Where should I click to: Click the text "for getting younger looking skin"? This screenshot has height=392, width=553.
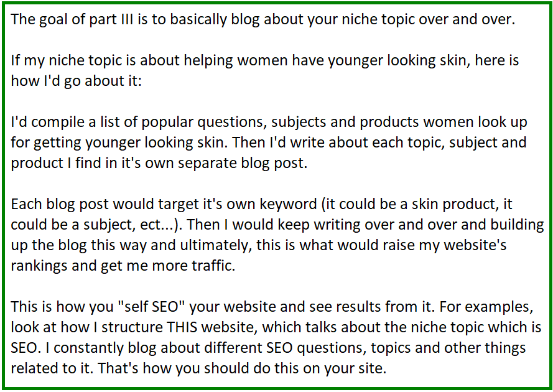(118, 142)
